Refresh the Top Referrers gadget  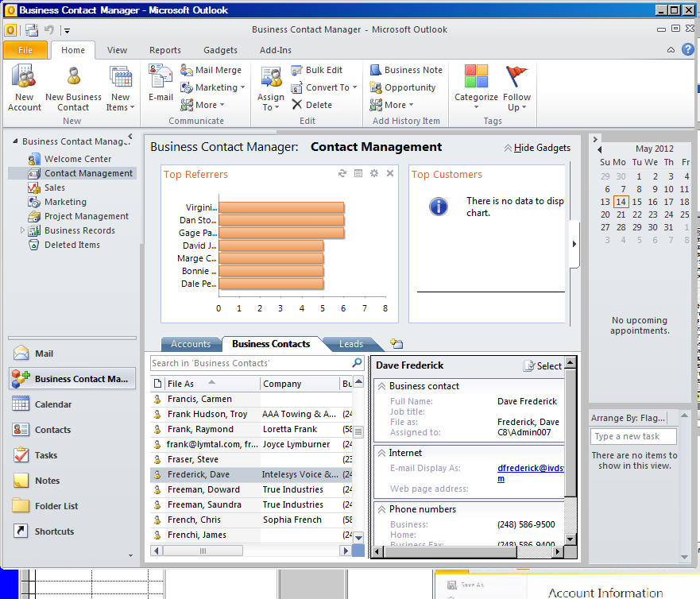click(x=342, y=173)
